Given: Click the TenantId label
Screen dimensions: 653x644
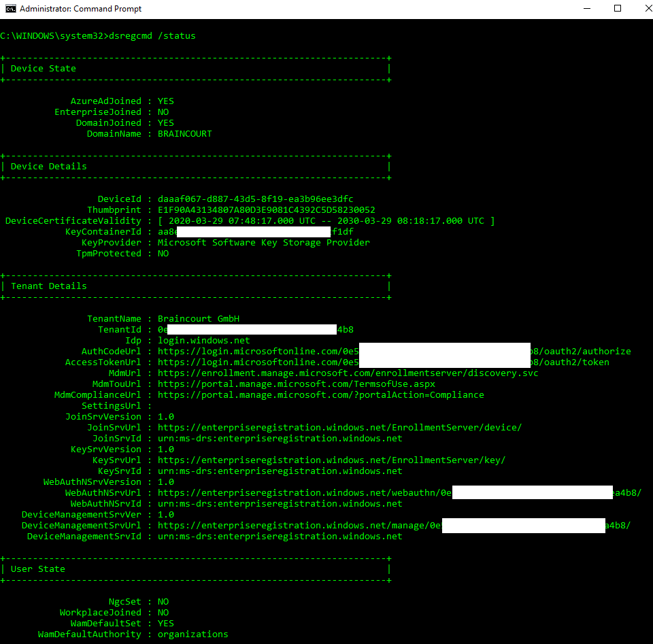Looking at the screenshot, I should click(x=120, y=329).
